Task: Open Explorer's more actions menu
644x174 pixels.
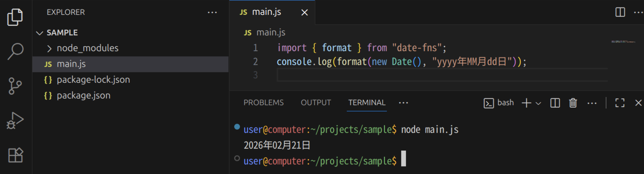Action: 212,12
